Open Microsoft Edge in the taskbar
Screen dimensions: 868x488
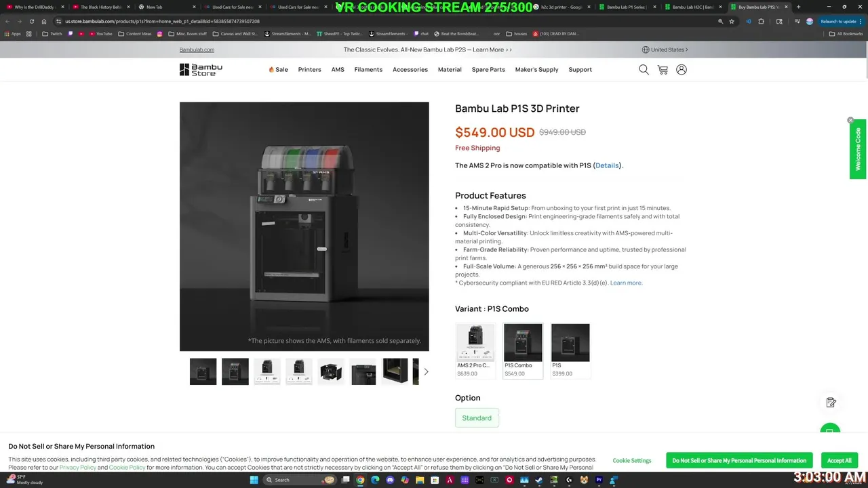click(x=375, y=480)
